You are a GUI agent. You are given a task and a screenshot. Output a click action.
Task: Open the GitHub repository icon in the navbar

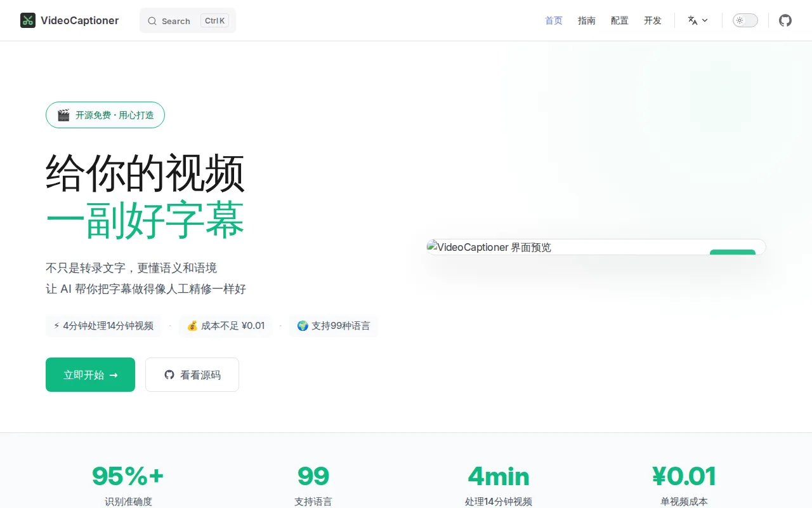click(785, 20)
